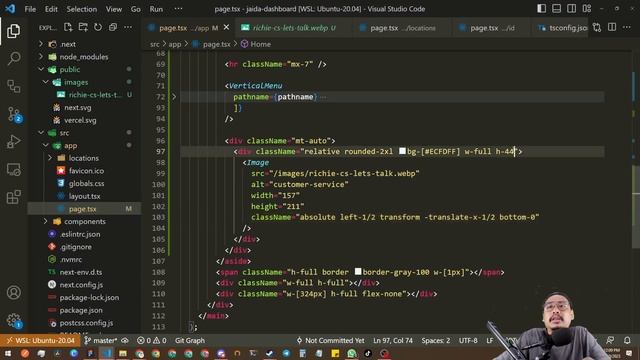Unfold the collapsed code at line 72
The width and height of the screenshot is (640, 360).
pos(174,97)
